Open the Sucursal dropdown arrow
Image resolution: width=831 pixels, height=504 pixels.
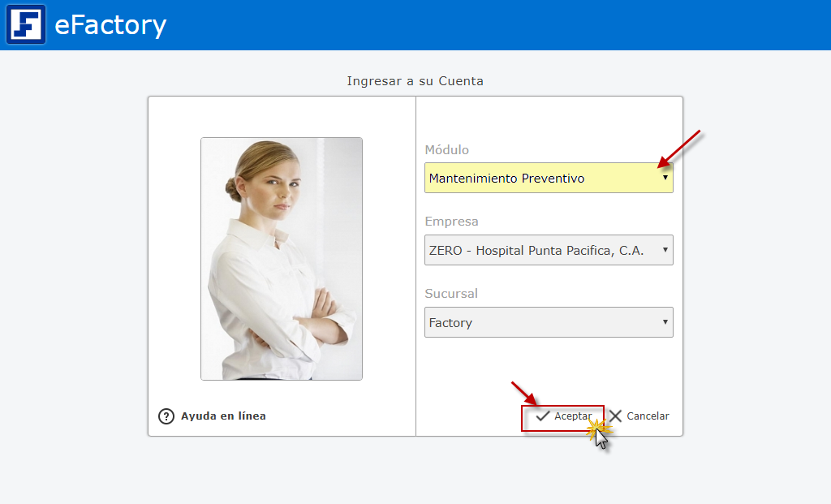pyautogui.click(x=665, y=322)
